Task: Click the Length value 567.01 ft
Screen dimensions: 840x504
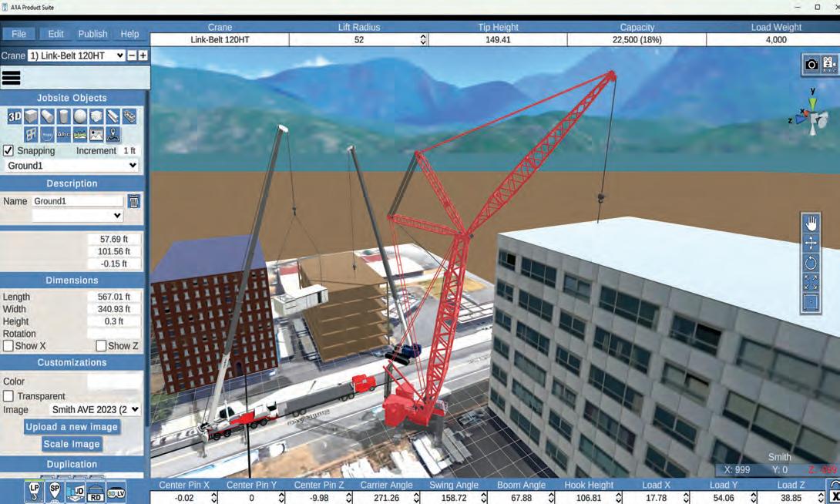Action: tap(114, 297)
